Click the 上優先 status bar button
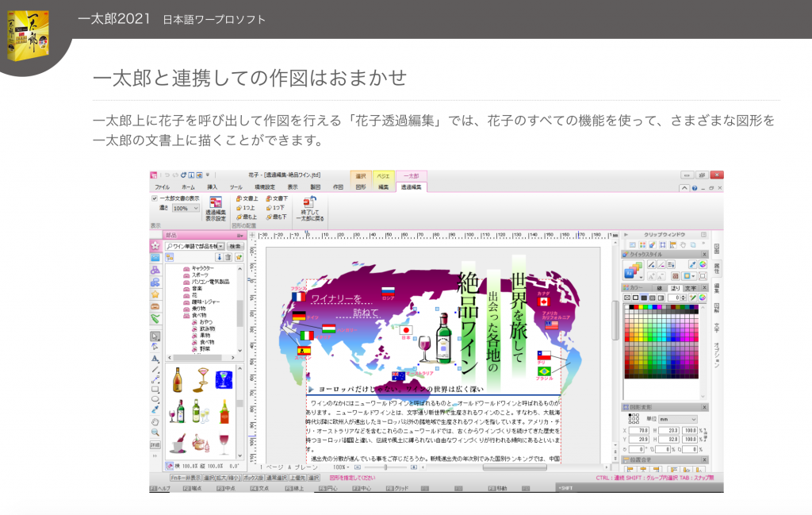This screenshot has width=812, height=515. point(297,478)
